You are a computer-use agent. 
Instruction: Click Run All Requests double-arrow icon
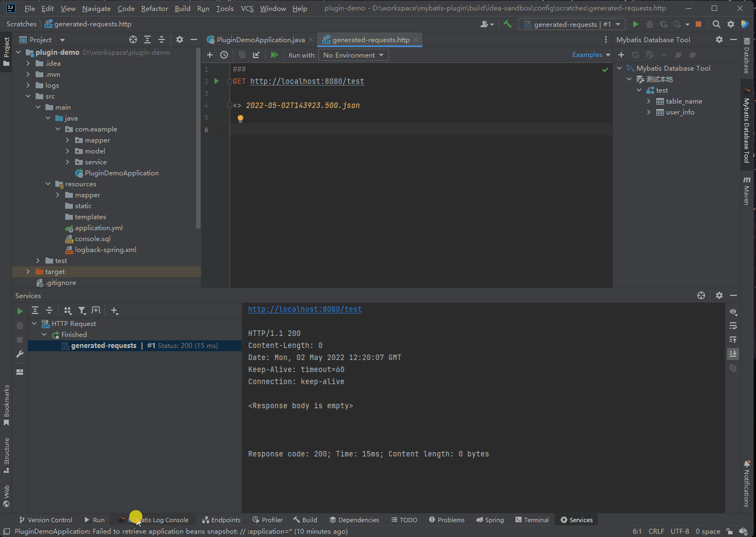(x=274, y=55)
